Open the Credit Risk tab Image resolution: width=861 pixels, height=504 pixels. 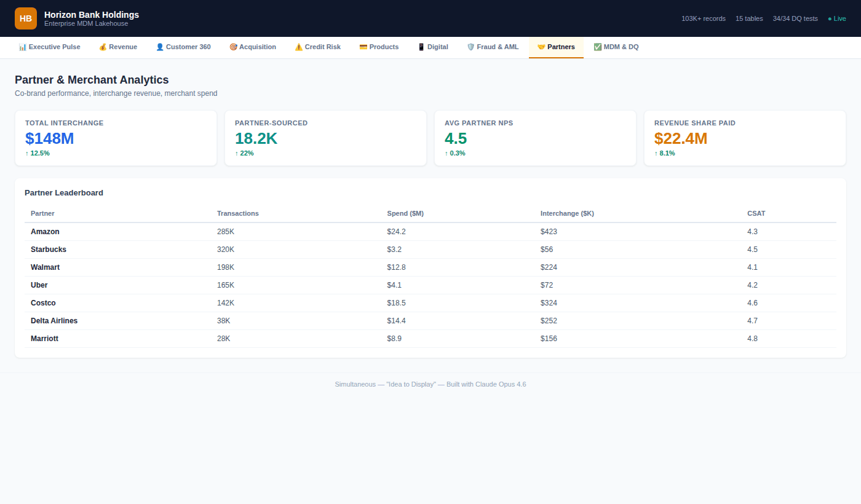[317, 47]
